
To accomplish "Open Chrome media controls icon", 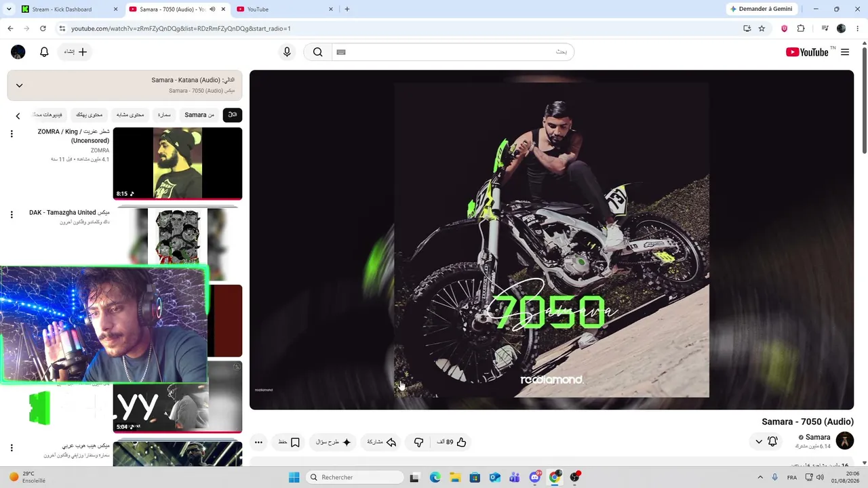I will point(825,28).
